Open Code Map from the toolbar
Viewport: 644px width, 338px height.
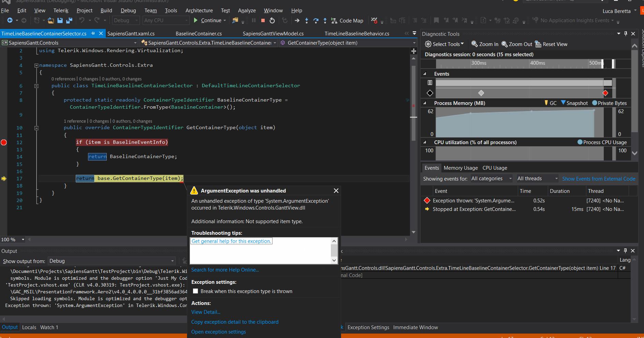tap(347, 20)
